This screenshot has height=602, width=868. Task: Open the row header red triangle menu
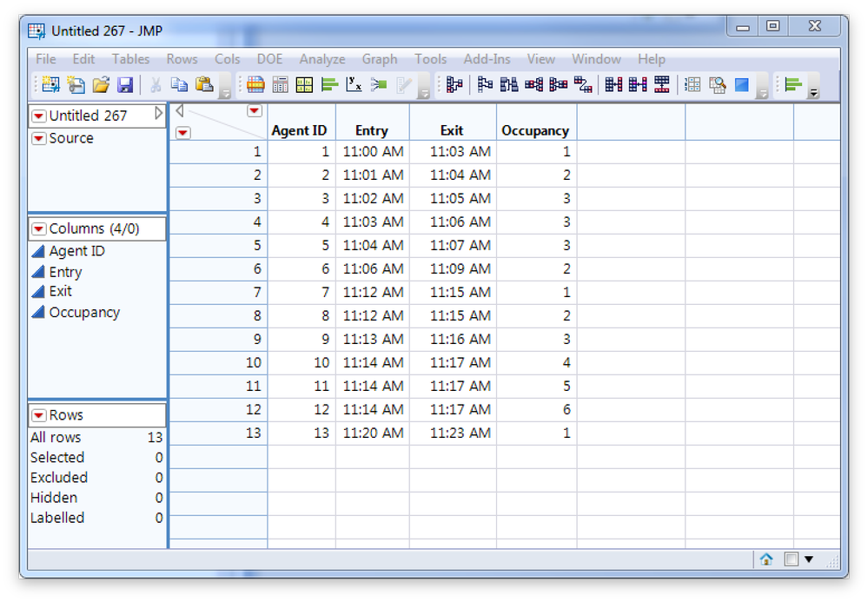[x=183, y=133]
